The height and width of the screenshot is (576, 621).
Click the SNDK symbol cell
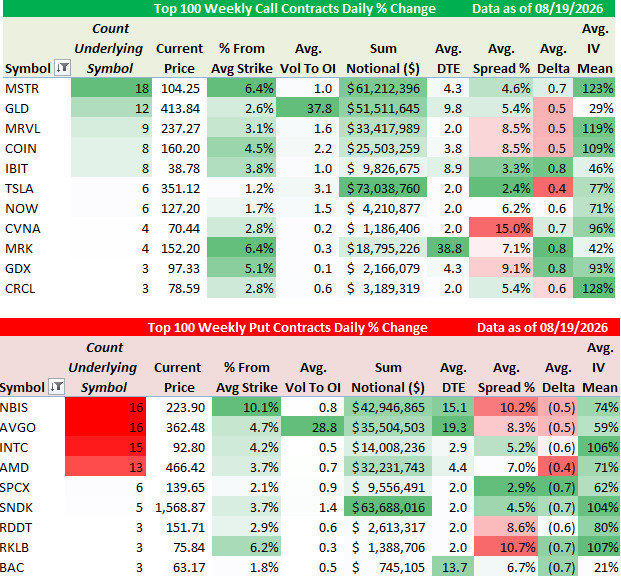pyautogui.click(x=32, y=507)
